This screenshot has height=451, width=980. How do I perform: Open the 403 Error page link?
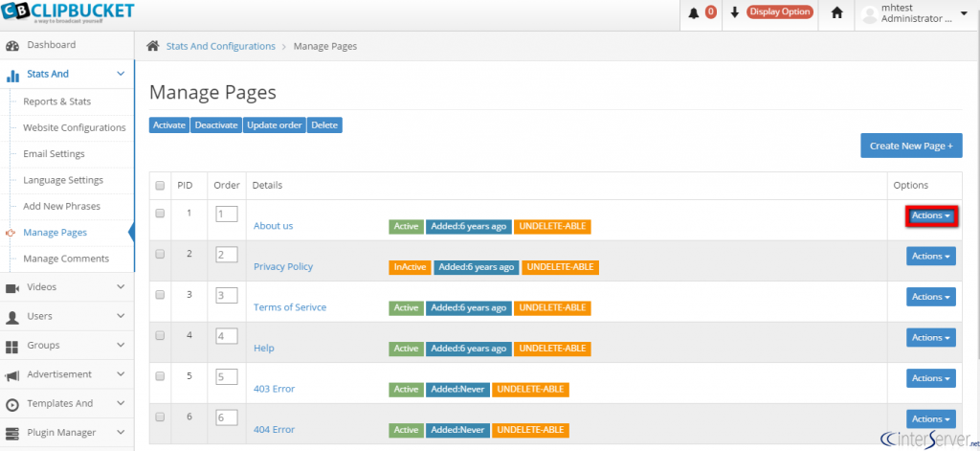tap(275, 389)
